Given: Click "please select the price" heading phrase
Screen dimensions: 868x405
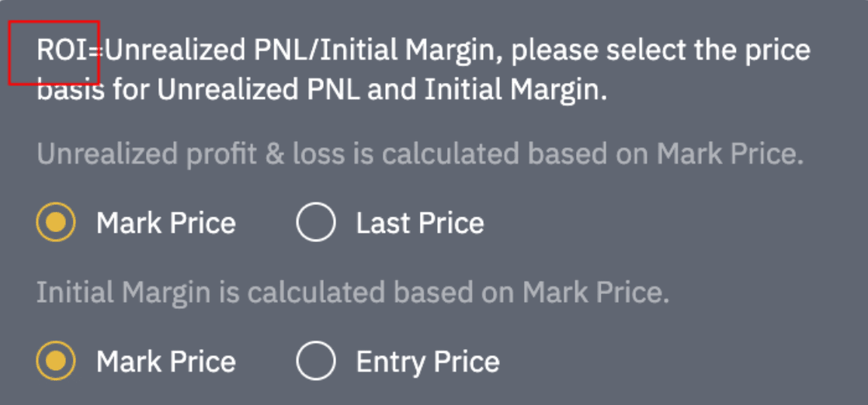Looking at the screenshot, I should coord(661,51).
